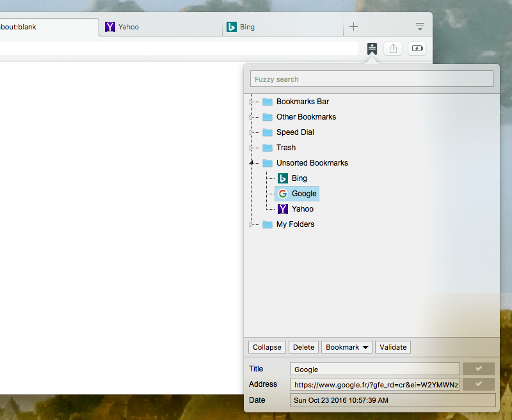
Task: Click inside the Fuzzy search field
Action: click(371, 79)
